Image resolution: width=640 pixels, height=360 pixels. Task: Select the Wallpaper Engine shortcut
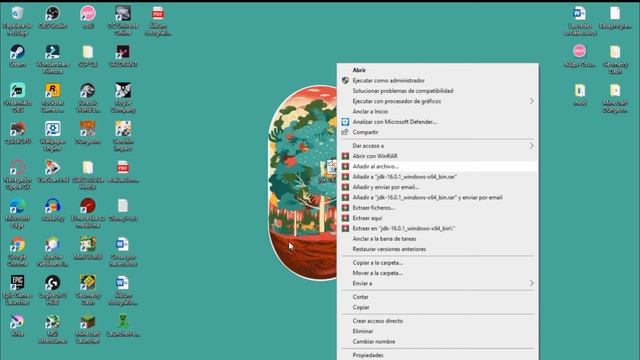(x=53, y=136)
